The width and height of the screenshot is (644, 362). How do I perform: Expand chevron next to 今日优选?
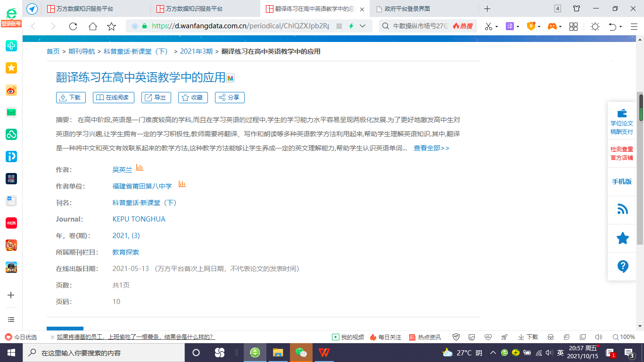tap(52, 337)
